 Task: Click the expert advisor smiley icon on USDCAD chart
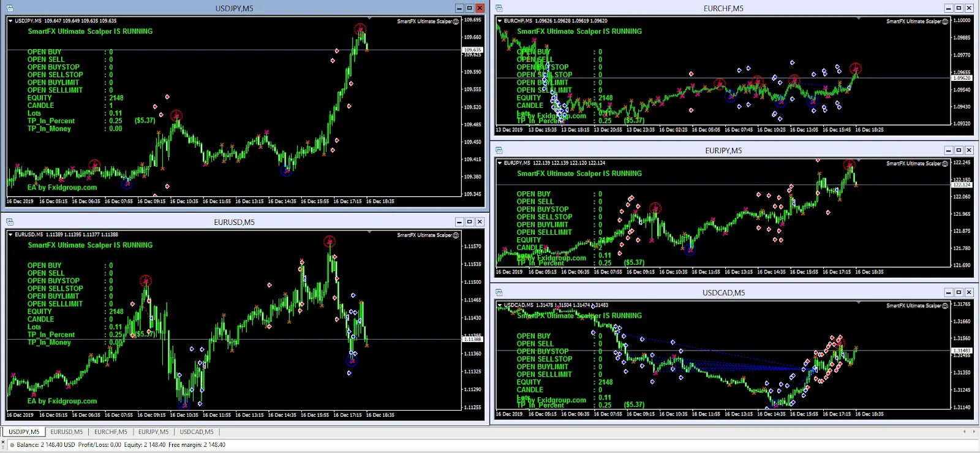(x=945, y=306)
